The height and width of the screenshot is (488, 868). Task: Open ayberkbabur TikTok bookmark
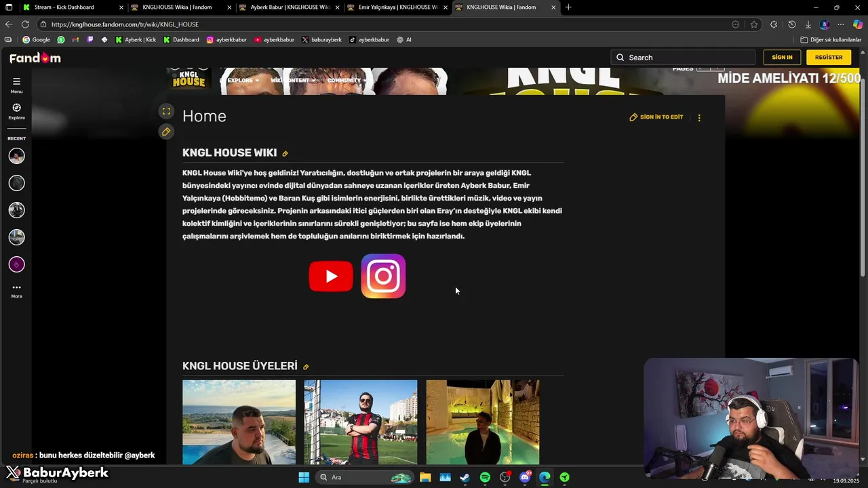click(x=369, y=40)
